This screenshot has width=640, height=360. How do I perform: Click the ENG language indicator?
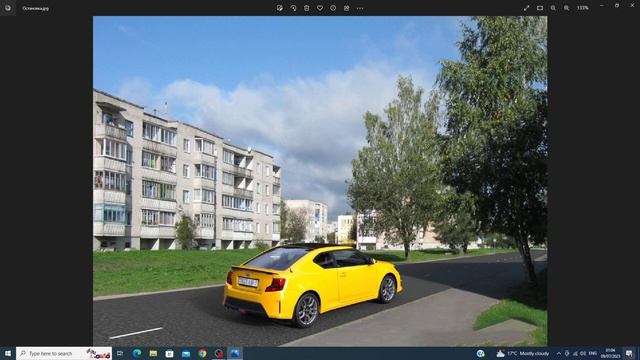pyautogui.click(x=593, y=353)
